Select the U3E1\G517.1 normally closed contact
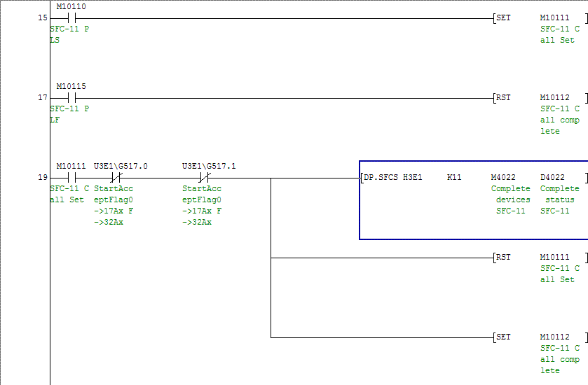The height and width of the screenshot is (385, 588). 204,178
